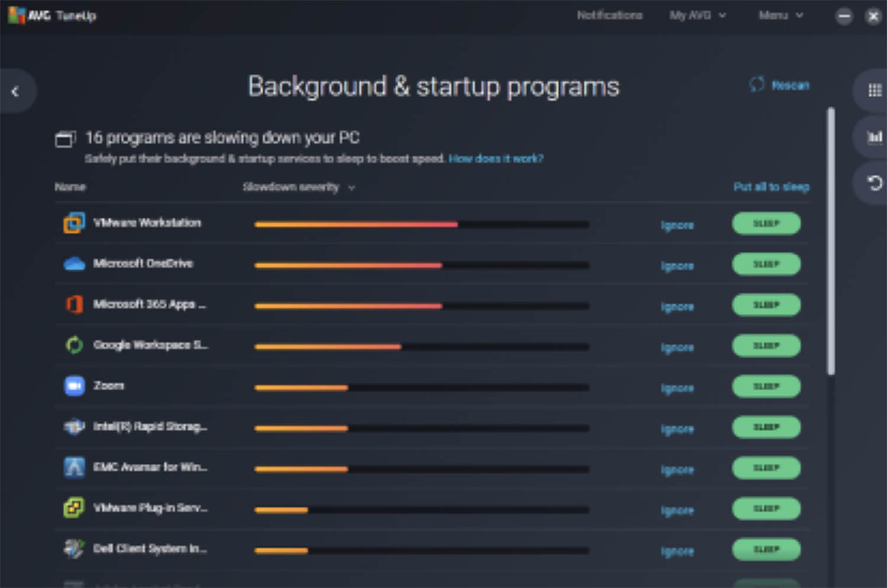This screenshot has height=588, width=887.
Task: Put Zoom to sleep
Action: (766, 386)
